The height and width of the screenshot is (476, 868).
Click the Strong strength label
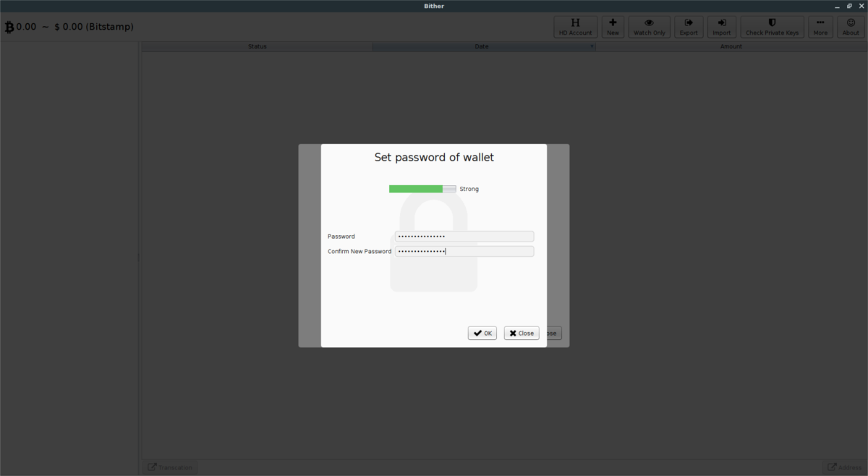tap(469, 189)
